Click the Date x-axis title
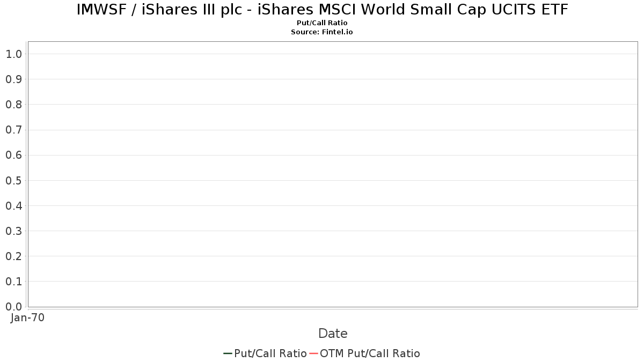This screenshot has width=644, height=362. coord(333,334)
